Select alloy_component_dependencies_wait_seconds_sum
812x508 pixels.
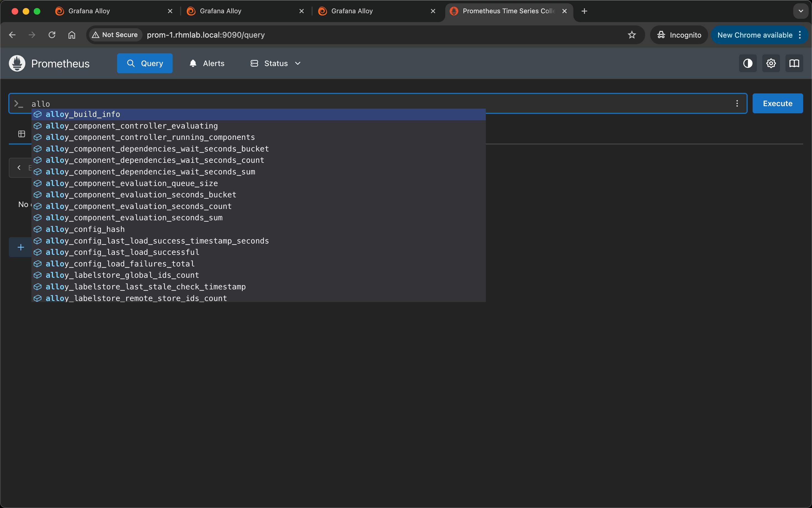[x=259, y=172]
